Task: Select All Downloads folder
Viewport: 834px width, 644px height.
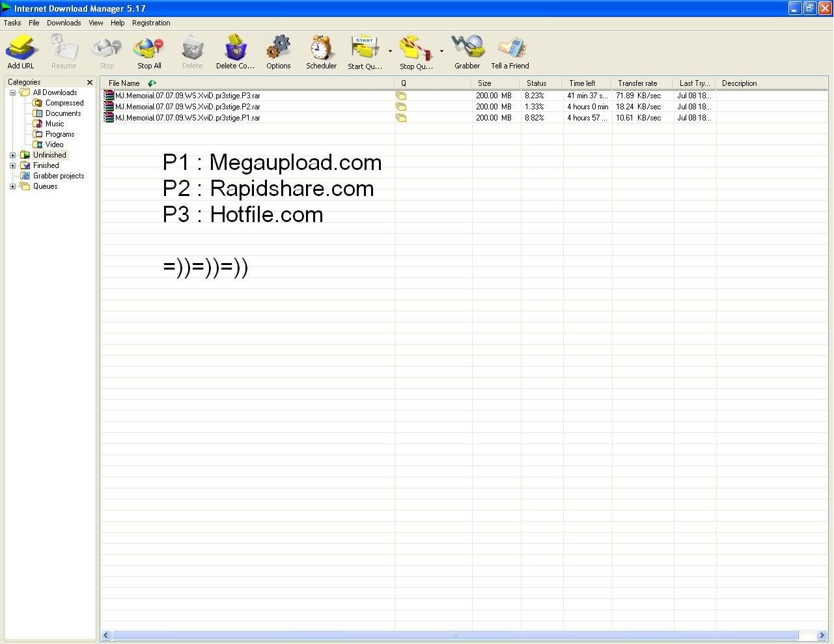Action: click(x=55, y=92)
